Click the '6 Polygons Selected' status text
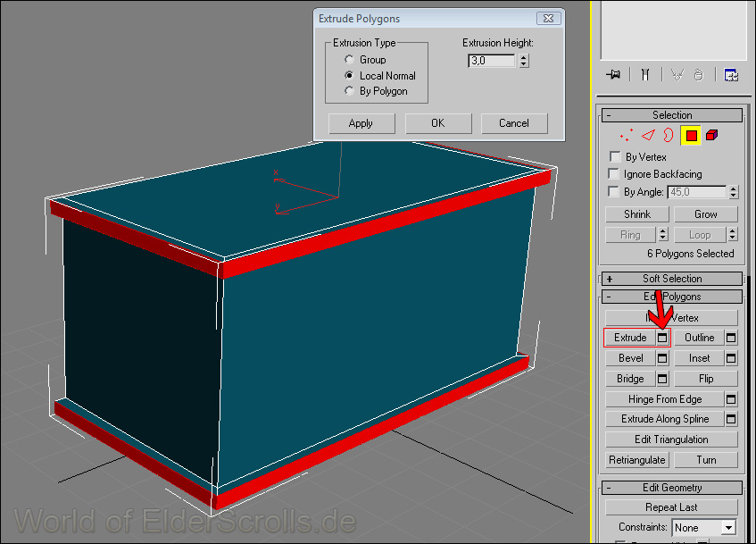Viewport: 756px width, 544px height. (x=691, y=254)
